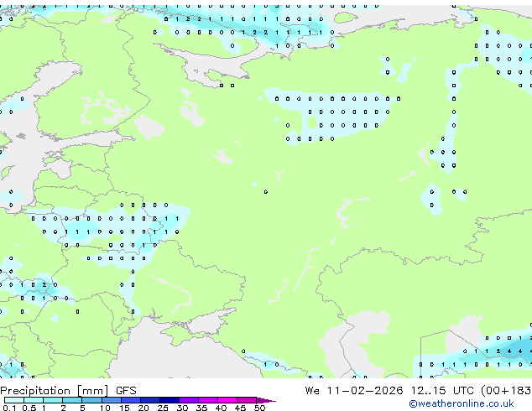Click the '10' legend scale label
This screenshot has height=411, width=532.
[105, 408]
